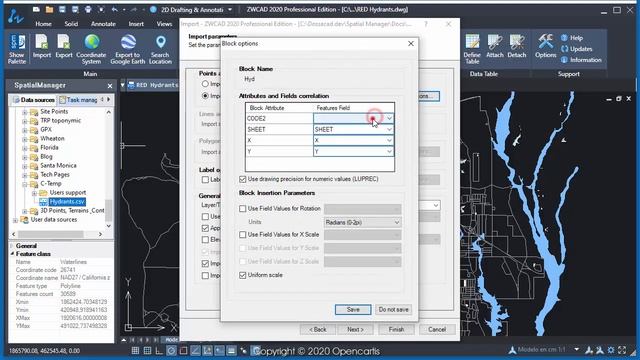Click the status bar settings gear icon
This screenshot has width=640, height=360.
point(611,350)
